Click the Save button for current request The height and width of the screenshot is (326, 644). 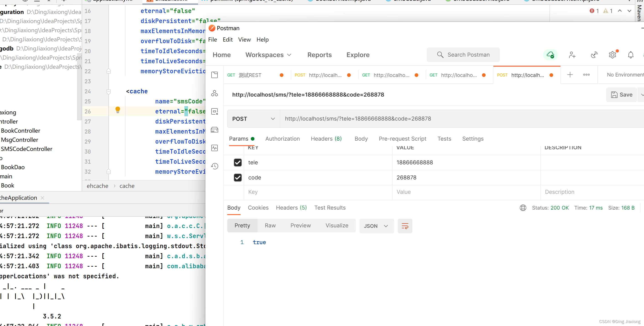tap(622, 95)
